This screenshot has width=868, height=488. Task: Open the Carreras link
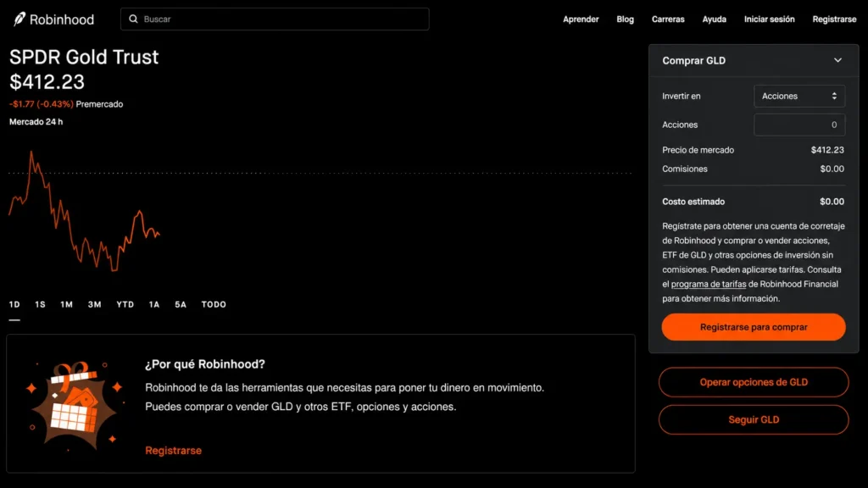click(x=668, y=19)
